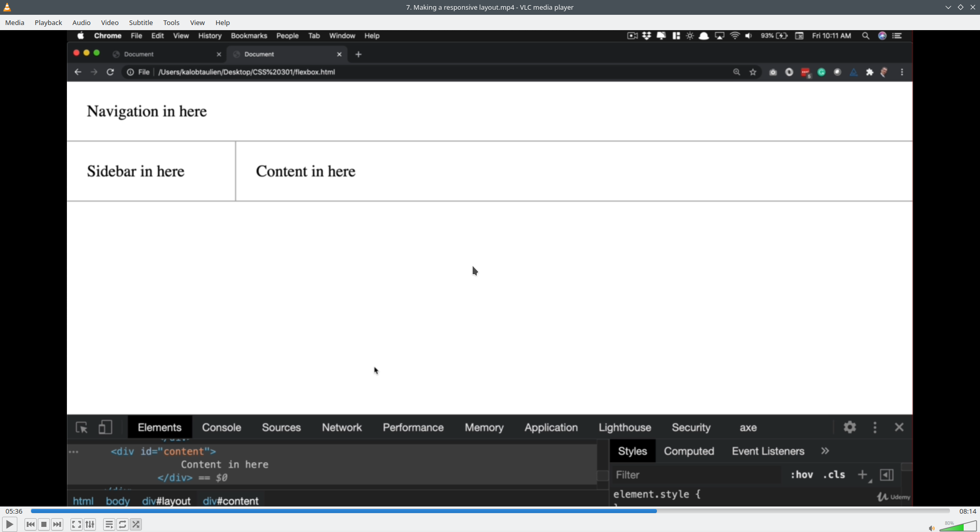This screenshot has width=980, height=532.
Task: Open the VLC Media menu
Action: point(15,22)
